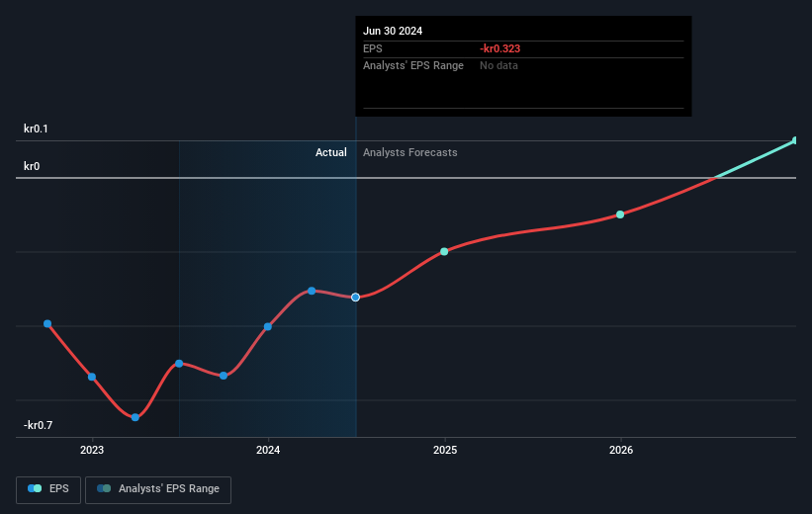Click the "Analysts Forecasts" label

pos(410,152)
